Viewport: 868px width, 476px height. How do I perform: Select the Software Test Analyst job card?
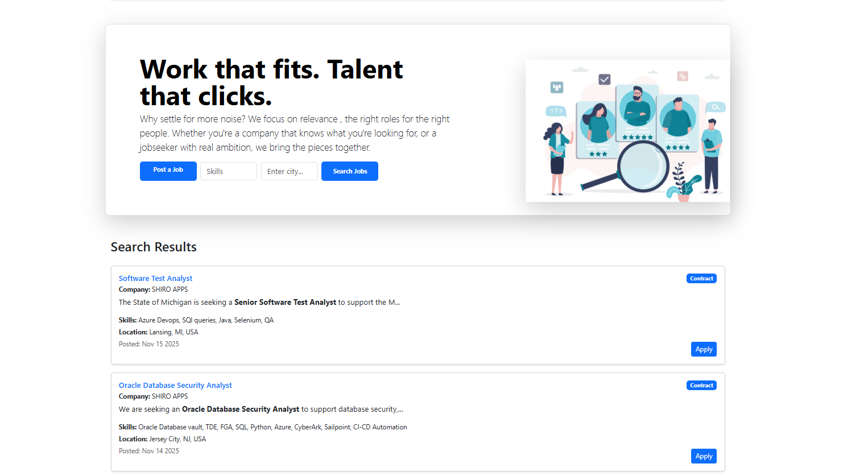click(418, 314)
